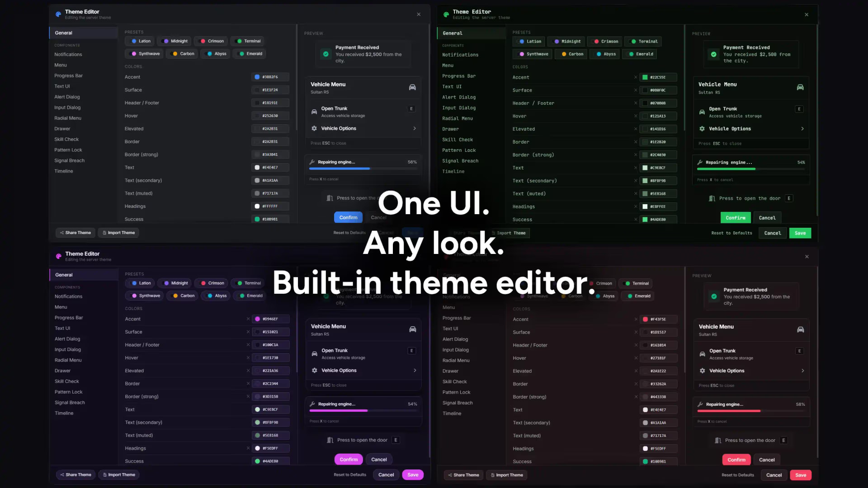Click Reset to Defaults in red editor footer
The width and height of the screenshot is (868, 488).
point(738,475)
